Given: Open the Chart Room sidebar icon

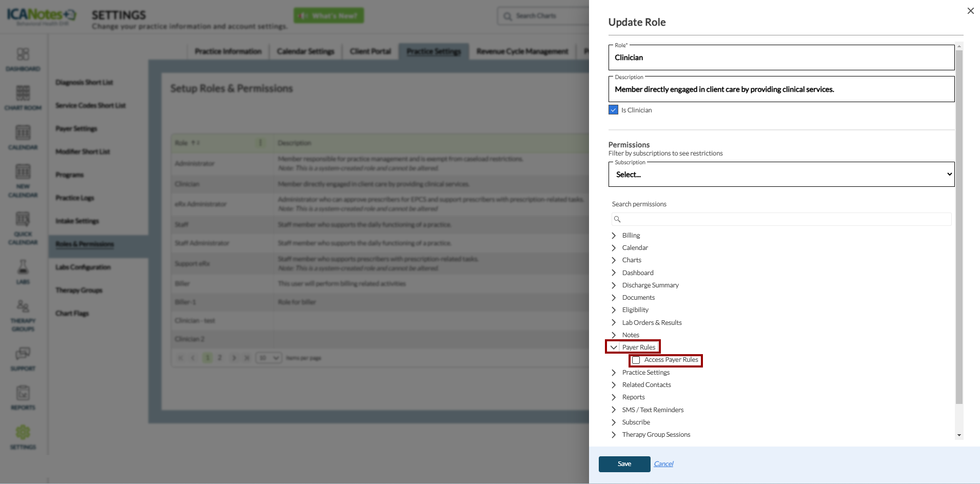Looking at the screenshot, I should [23, 93].
